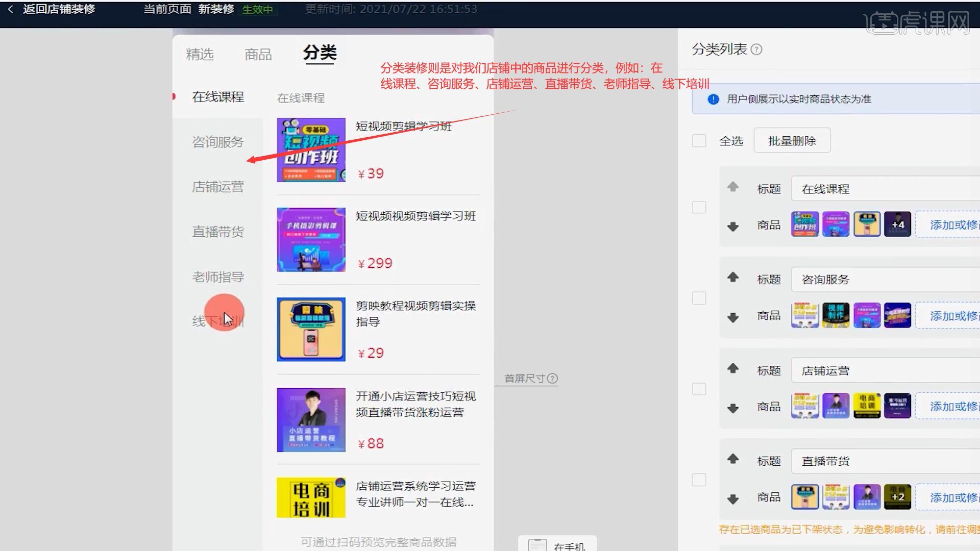Click the 批量删除 button
This screenshot has height=551, width=980.
point(792,141)
